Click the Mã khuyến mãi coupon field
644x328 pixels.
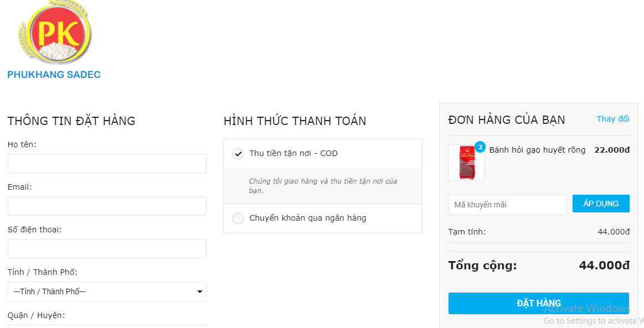click(507, 205)
